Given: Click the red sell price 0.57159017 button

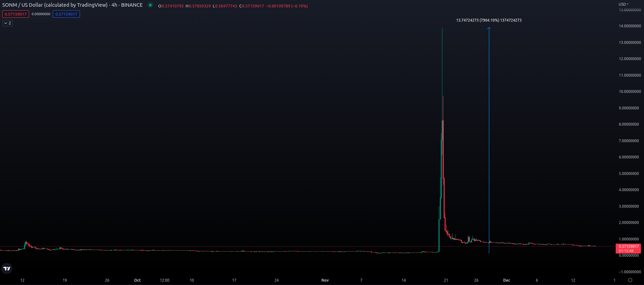Looking at the screenshot, I should point(16,14).
